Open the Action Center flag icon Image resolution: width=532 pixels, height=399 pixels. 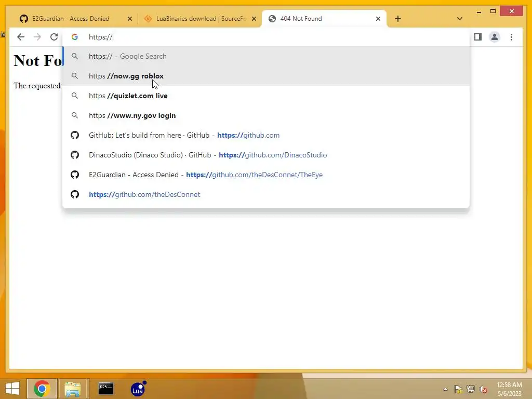click(458, 389)
